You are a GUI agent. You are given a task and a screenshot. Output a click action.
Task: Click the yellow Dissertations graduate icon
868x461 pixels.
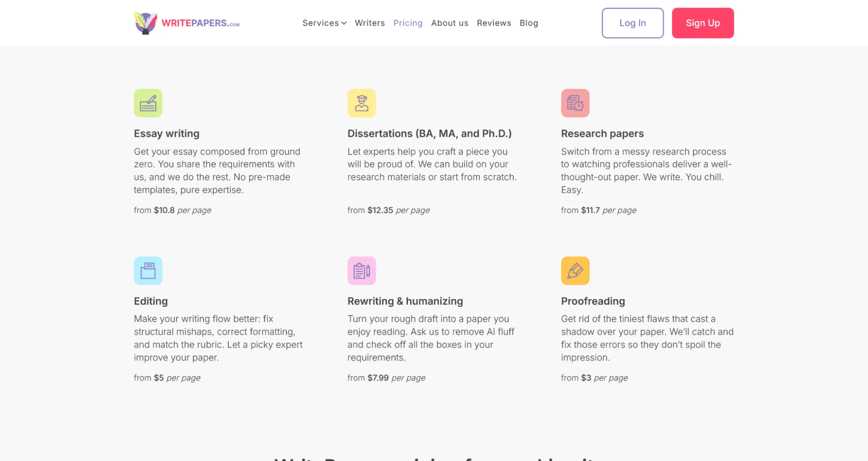(362, 103)
